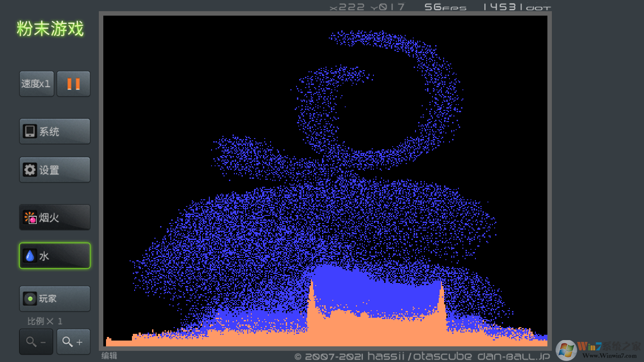Click the 粉末游戏 title logo
The width and height of the screenshot is (644, 362).
pos(50,29)
